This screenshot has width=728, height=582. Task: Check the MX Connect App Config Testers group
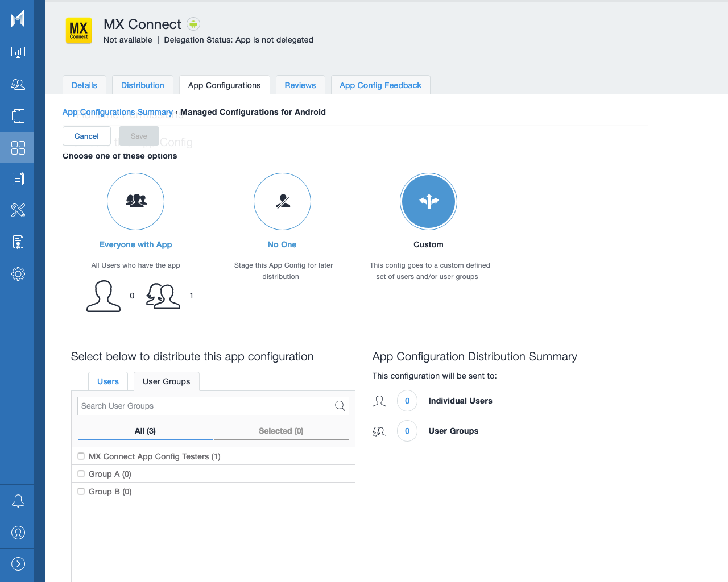coord(81,456)
